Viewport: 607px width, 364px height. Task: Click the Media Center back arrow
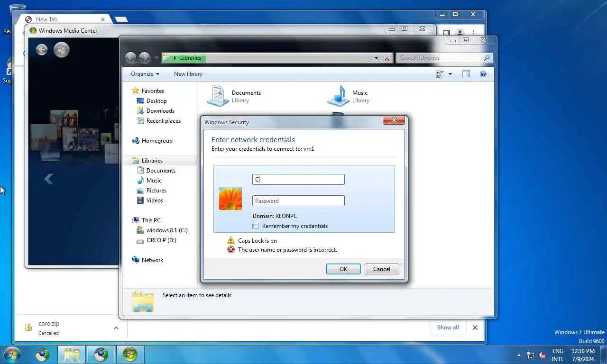(42, 49)
